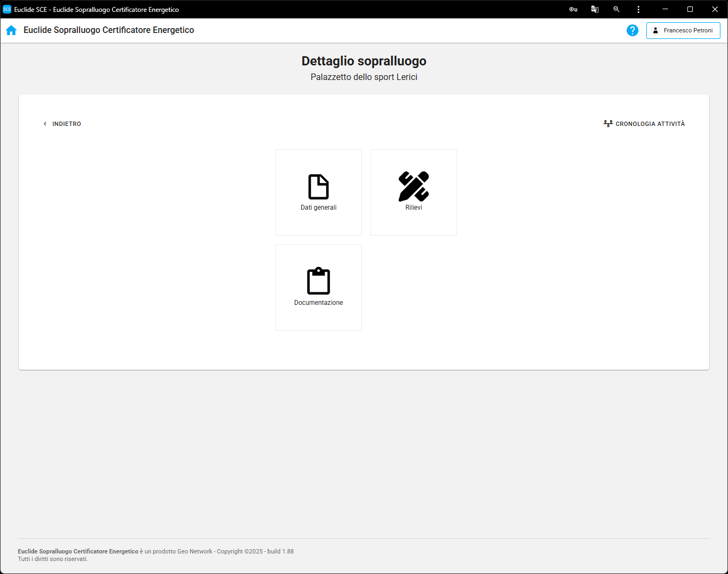Open Rilievi pencil and ruler icon
Image resolution: width=728 pixels, height=574 pixels.
coord(414,186)
